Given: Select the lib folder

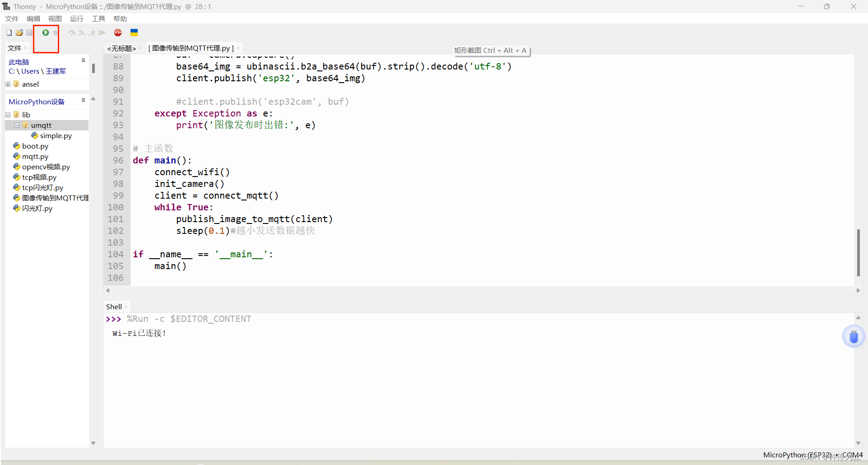Looking at the screenshot, I should [26, 115].
